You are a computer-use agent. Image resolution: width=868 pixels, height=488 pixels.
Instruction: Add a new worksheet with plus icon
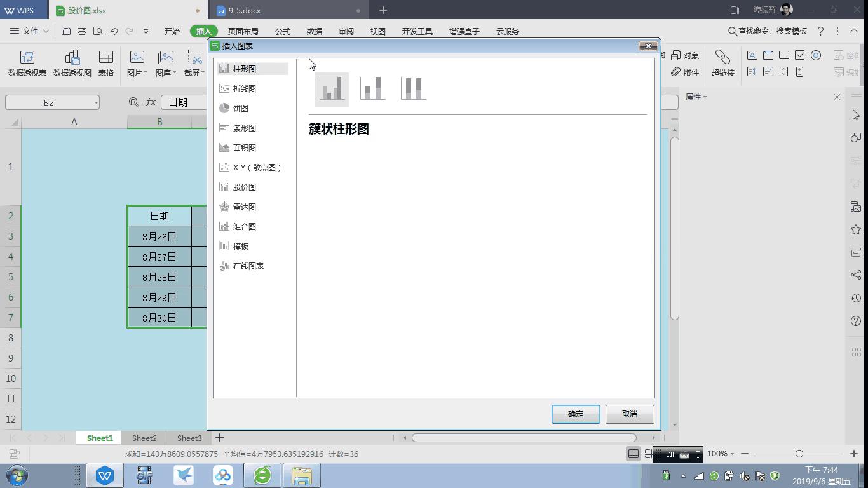point(219,438)
